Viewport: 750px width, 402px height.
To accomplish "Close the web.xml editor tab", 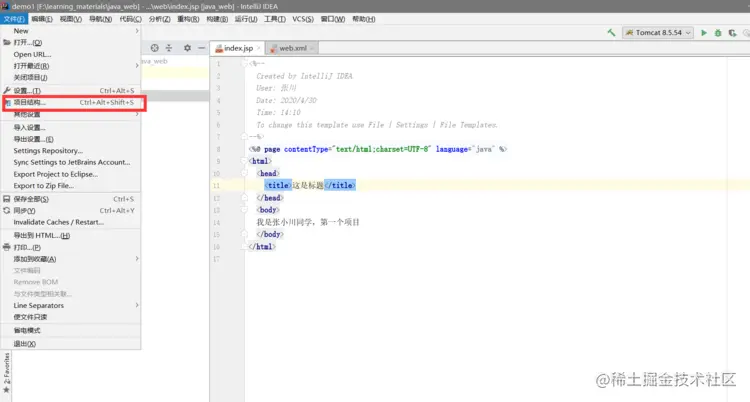I will click(x=312, y=48).
